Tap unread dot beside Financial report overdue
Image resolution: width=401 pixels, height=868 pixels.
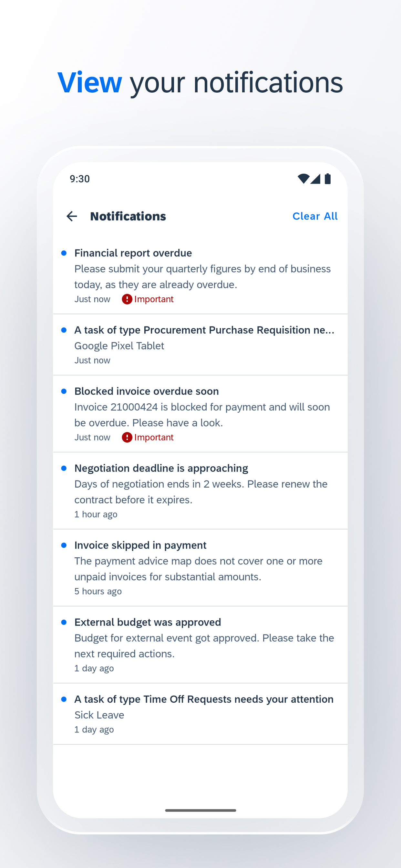tap(64, 253)
